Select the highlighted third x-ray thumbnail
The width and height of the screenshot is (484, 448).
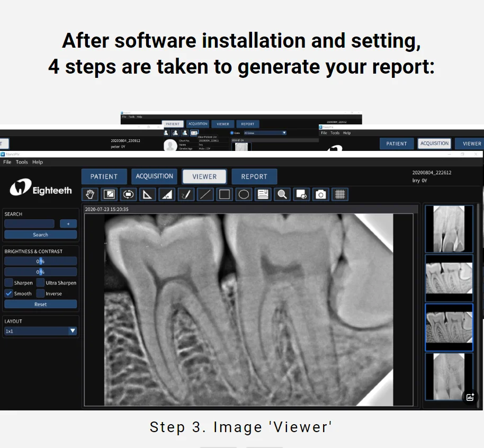pos(449,327)
